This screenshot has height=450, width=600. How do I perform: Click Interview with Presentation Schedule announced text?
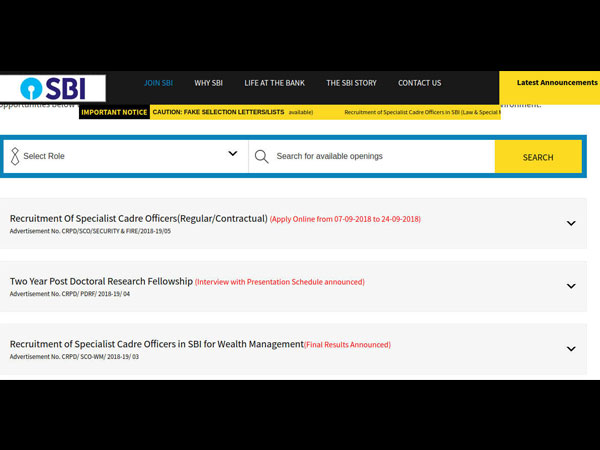click(280, 282)
